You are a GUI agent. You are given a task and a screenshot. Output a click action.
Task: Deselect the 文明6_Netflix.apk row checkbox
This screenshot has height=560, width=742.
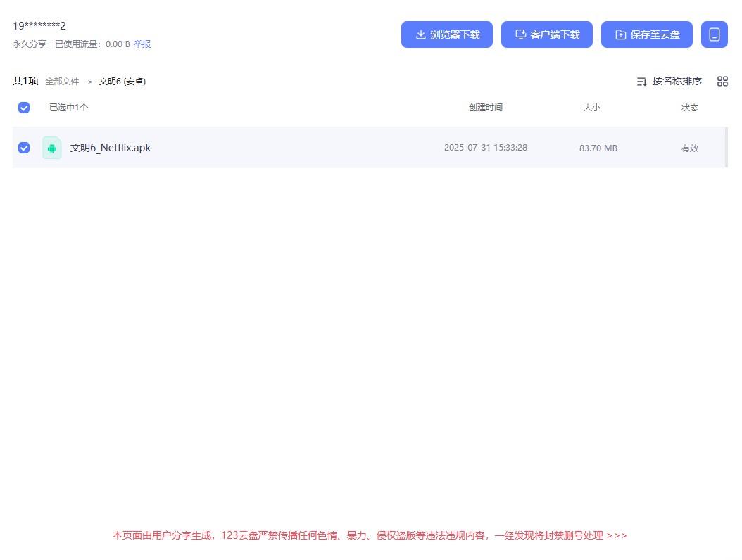(x=24, y=148)
